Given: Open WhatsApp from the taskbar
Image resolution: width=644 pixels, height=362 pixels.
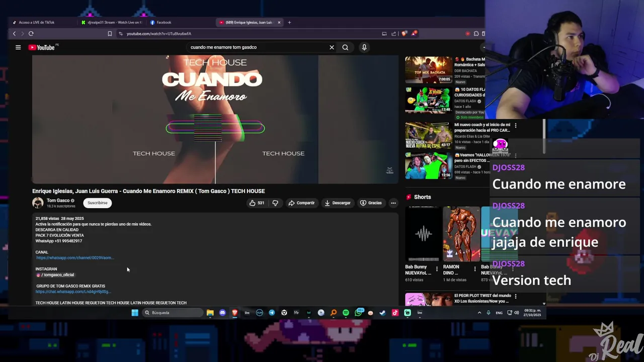Looking at the screenshot, I should click(x=359, y=312).
